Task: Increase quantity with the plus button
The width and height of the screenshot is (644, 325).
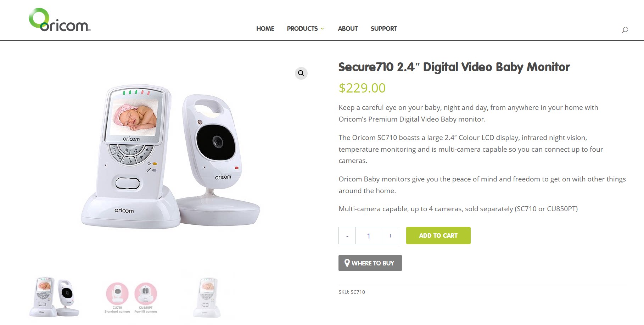Action: point(390,236)
